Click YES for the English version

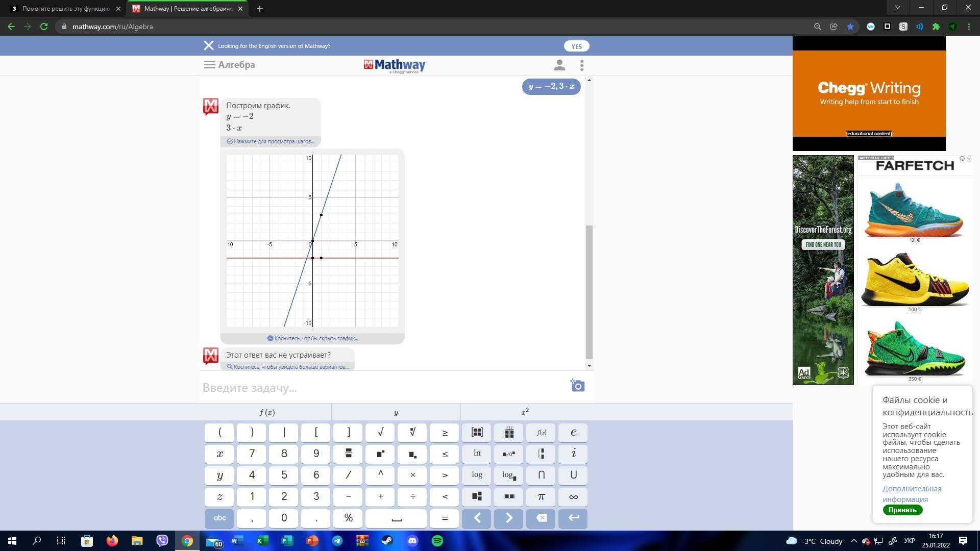(x=576, y=46)
